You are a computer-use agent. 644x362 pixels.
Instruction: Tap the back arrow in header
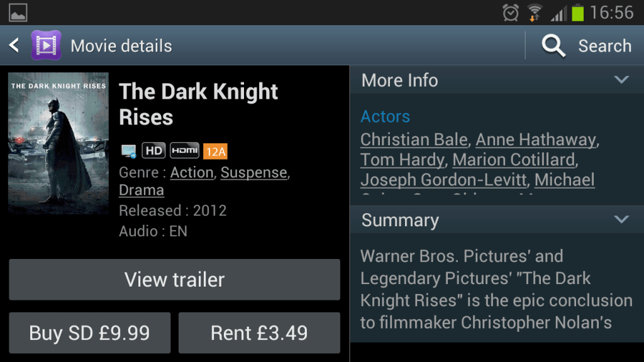pyautogui.click(x=14, y=45)
